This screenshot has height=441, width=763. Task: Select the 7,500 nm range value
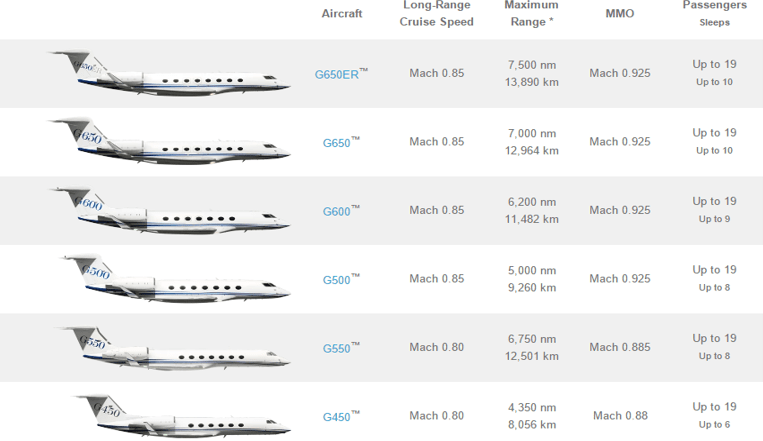point(532,65)
